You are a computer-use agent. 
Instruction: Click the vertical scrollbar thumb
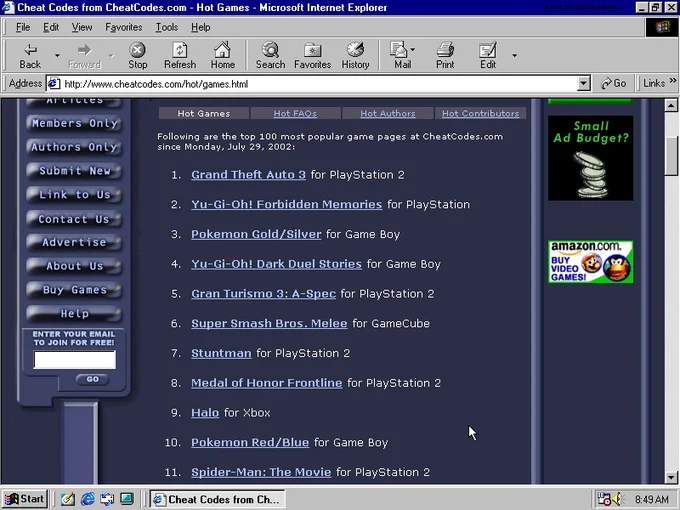click(671, 156)
